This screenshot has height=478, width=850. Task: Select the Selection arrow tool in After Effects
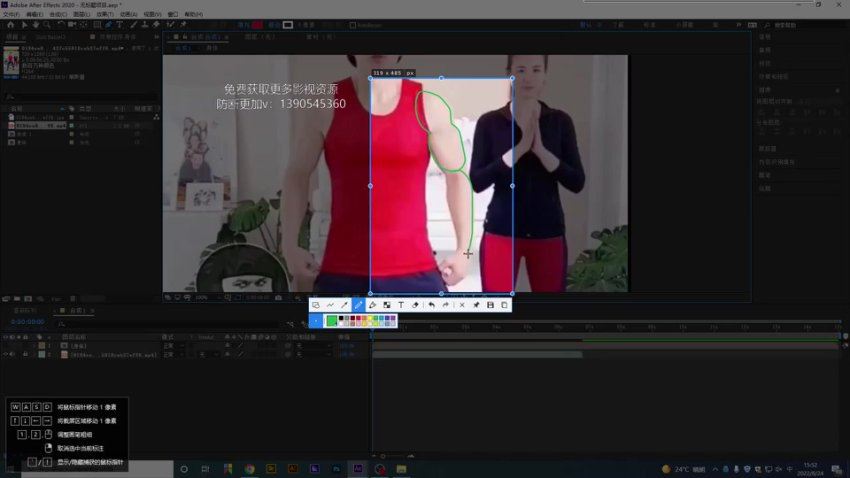coord(24,25)
